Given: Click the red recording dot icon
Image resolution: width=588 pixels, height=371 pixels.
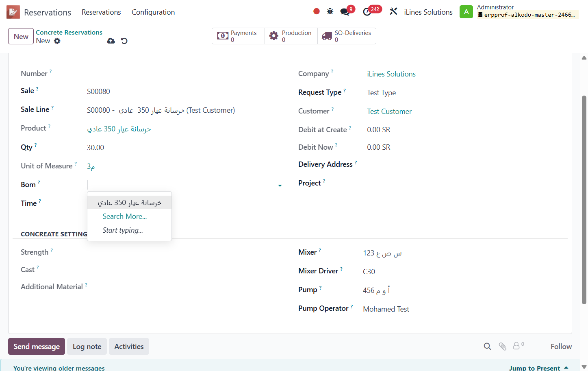Looking at the screenshot, I should coord(317,11).
